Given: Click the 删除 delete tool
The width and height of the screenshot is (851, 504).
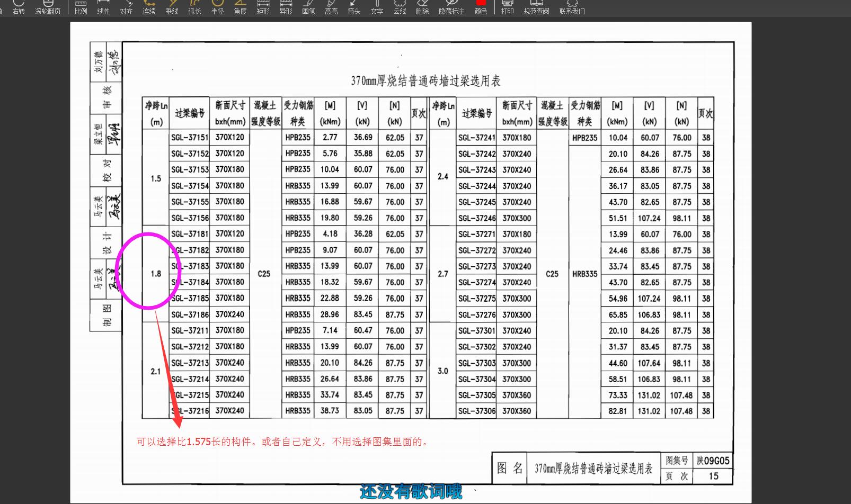Looking at the screenshot, I should pos(422,7).
